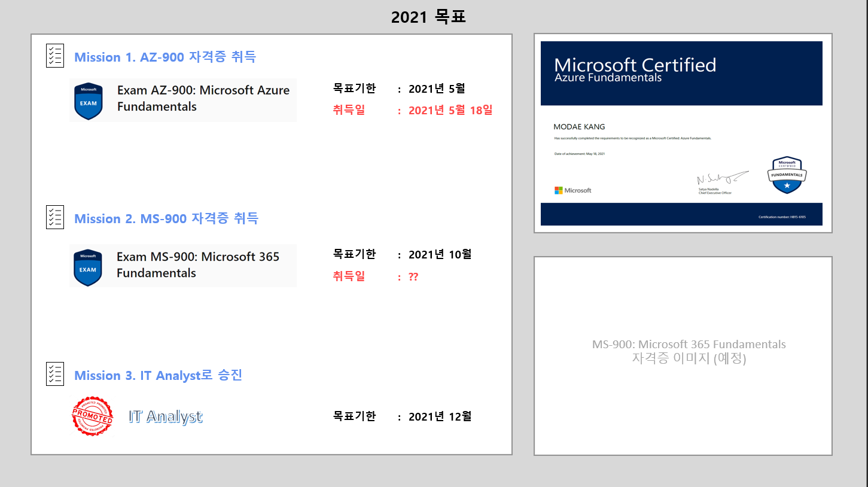Click the 'Mission 3. IT Analyst로 승진' heading
Viewport: 868px width, 487px height.
(x=158, y=376)
